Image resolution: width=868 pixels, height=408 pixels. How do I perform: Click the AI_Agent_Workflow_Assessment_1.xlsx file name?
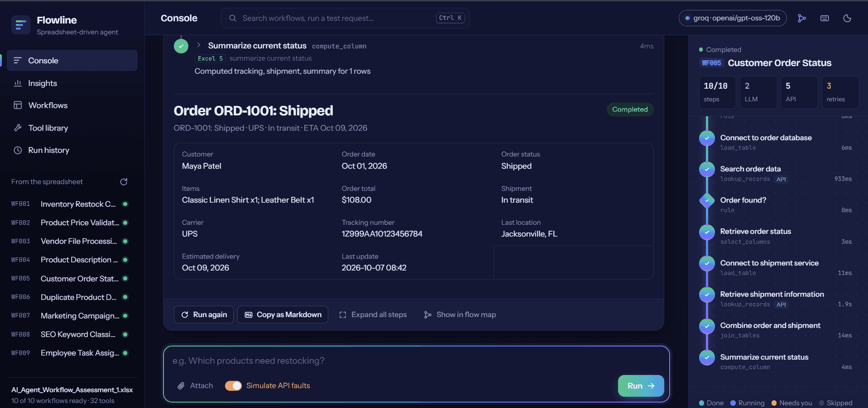click(72, 390)
